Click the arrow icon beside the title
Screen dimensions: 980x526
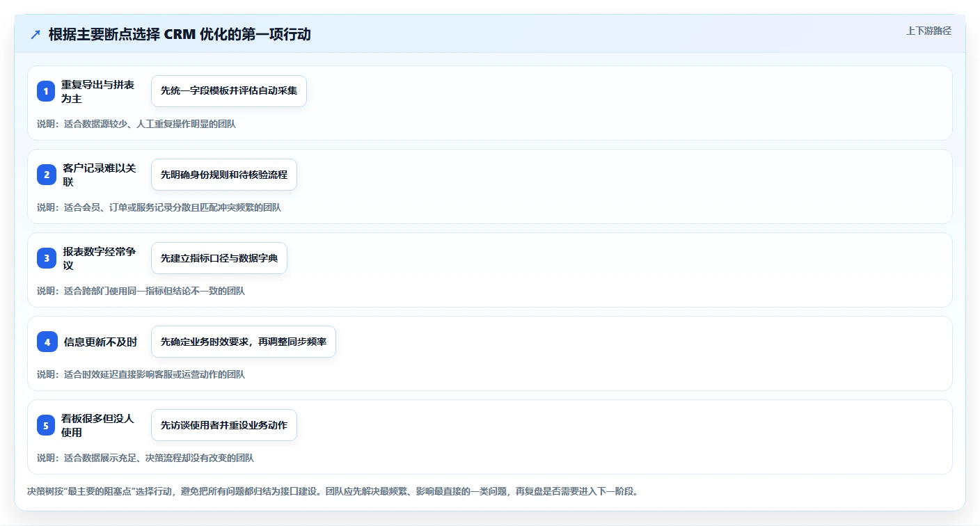35,35
